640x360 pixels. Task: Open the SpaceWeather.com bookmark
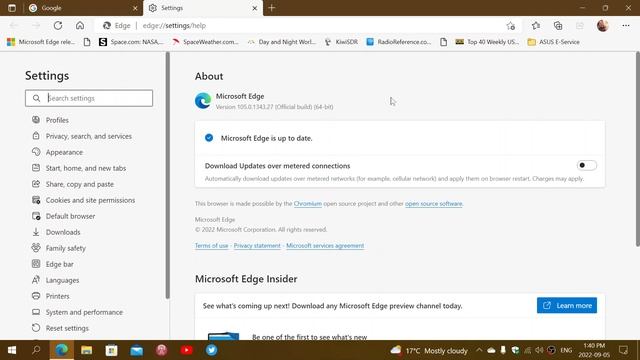pyautogui.click(x=205, y=42)
